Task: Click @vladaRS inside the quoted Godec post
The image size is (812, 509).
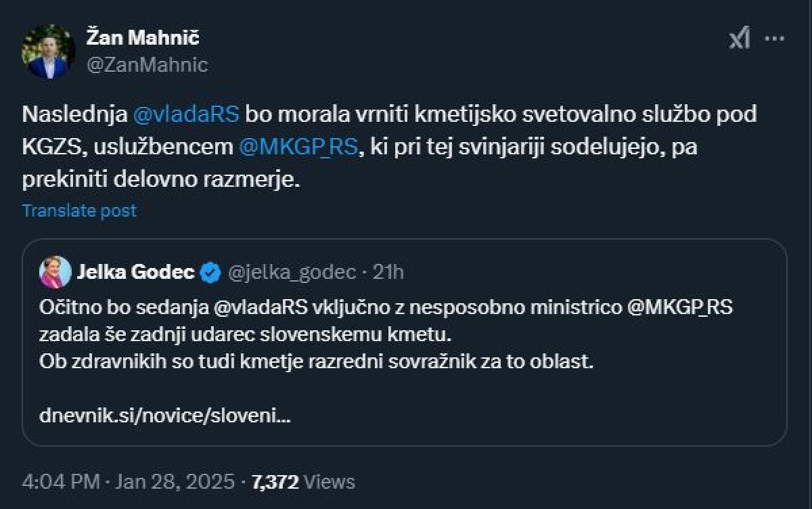Action: (x=261, y=307)
